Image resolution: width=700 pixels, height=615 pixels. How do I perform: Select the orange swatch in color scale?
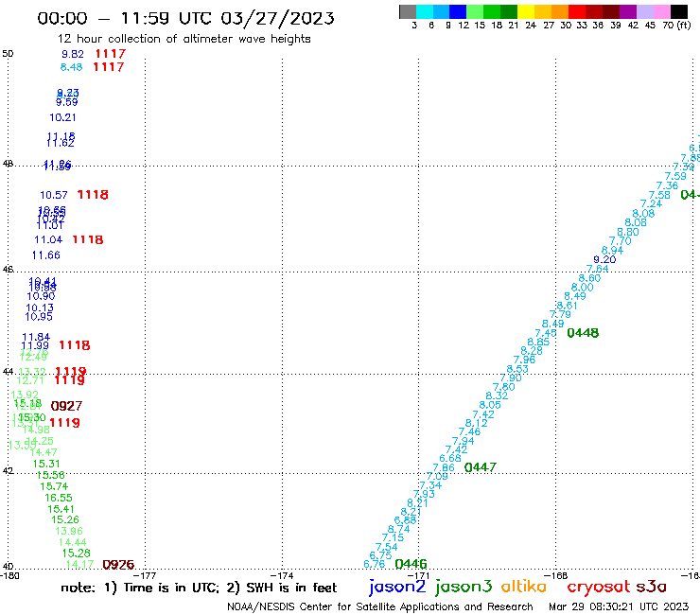560,11
